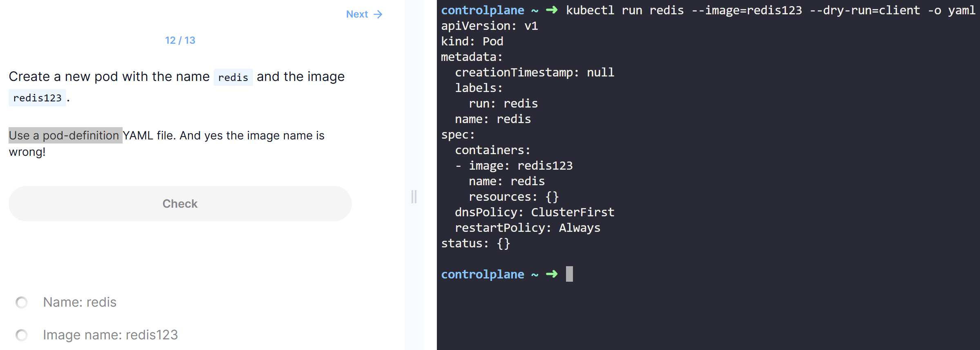The image size is (980, 350).
Task: Click 'resources: {}' line in terminal
Action: click(x=514, y=197)
